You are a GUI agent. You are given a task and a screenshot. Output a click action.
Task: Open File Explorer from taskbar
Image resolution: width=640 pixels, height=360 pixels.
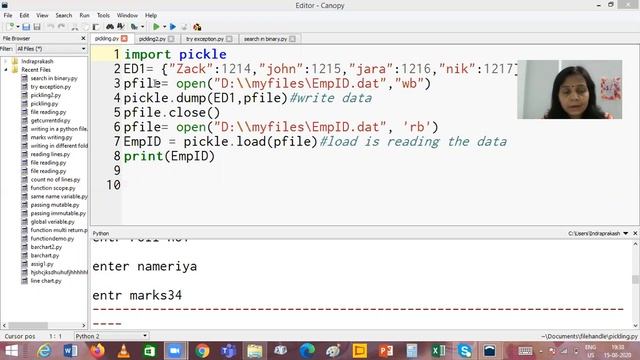pos(255,351)
